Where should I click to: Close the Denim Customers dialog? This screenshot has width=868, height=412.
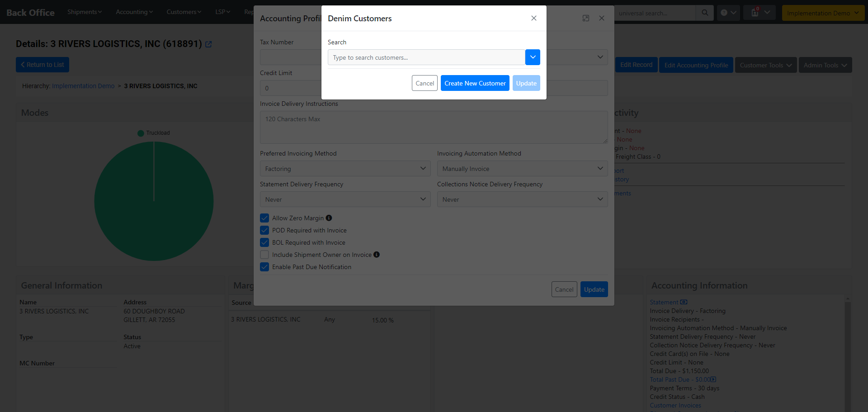[534, 18]
